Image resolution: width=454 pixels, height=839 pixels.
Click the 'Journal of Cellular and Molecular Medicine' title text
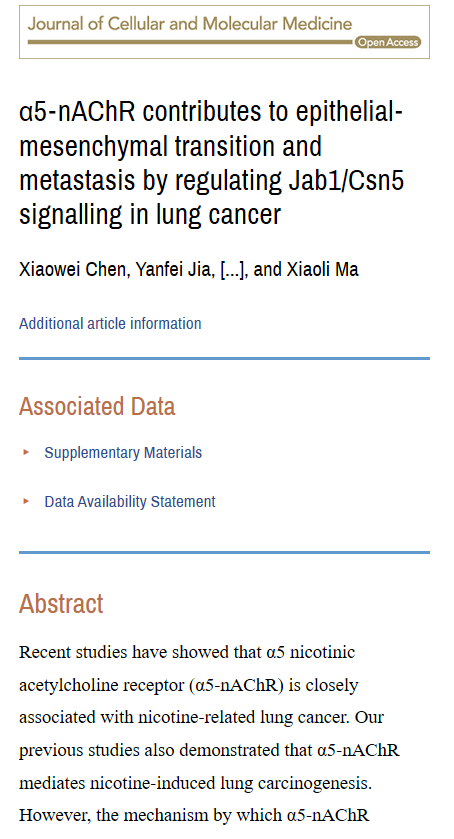(190, 24)
